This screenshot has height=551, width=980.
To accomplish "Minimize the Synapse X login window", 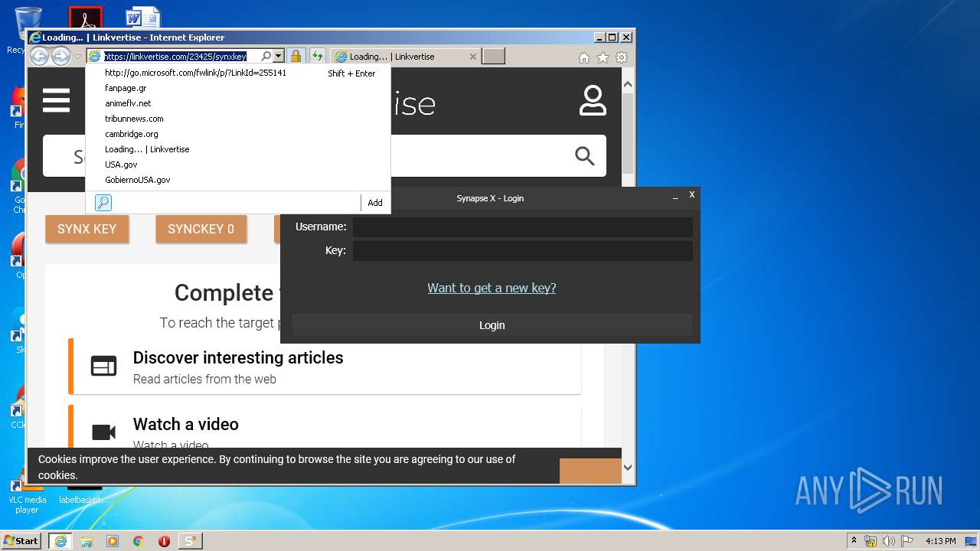I will [675, 197].
